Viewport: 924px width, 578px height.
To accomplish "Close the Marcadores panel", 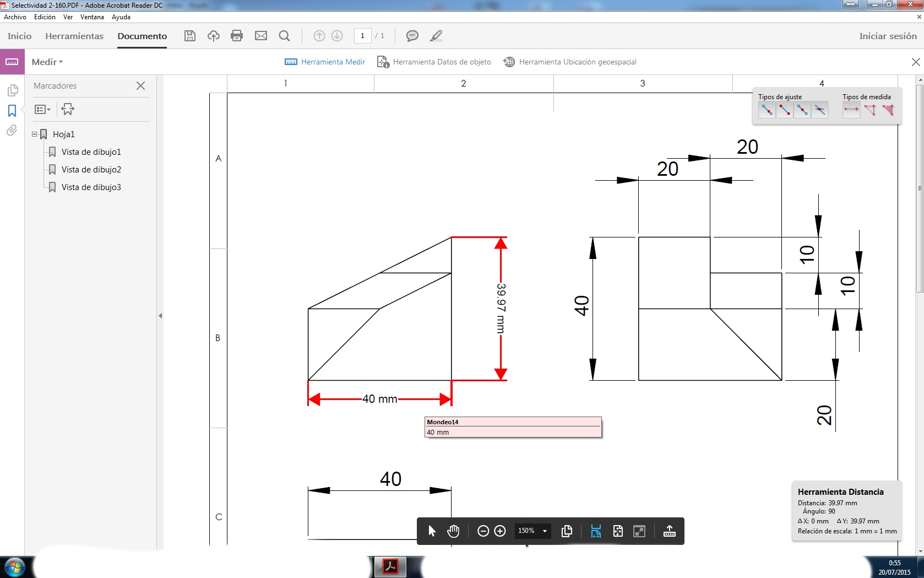I will 140,85.
